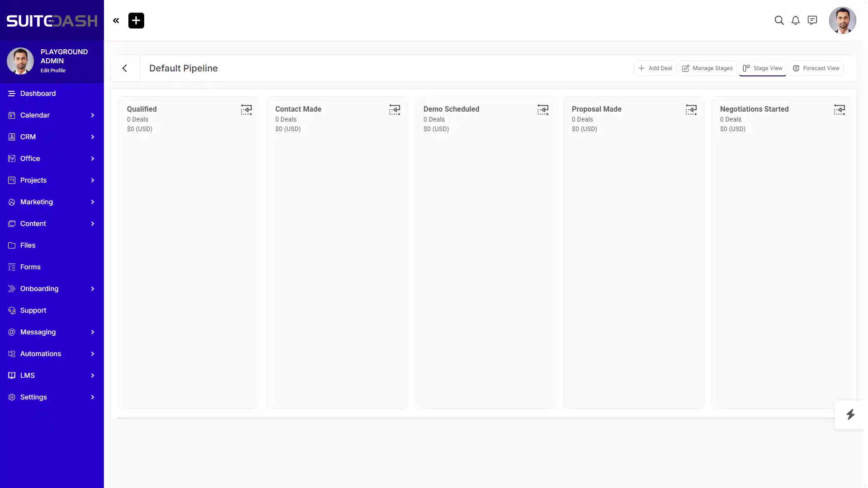Click the Add Deal button
868x488 pixels.
655,68
